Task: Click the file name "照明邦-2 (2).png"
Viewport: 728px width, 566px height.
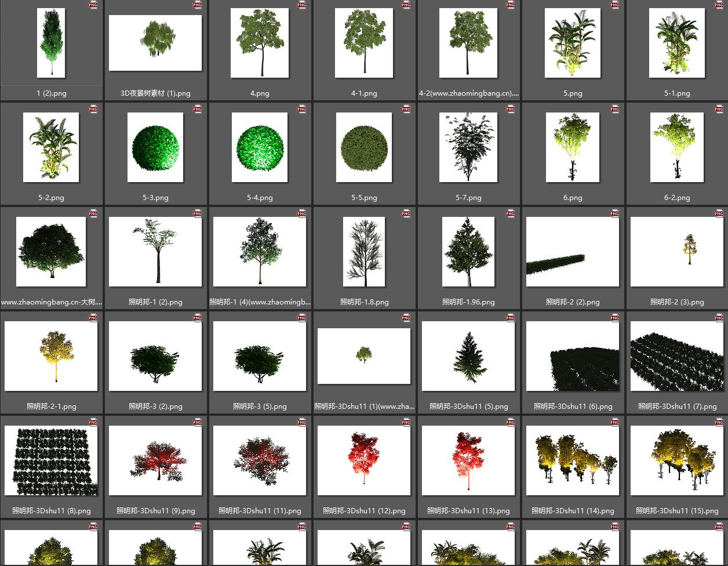Action: click(573, 302)
